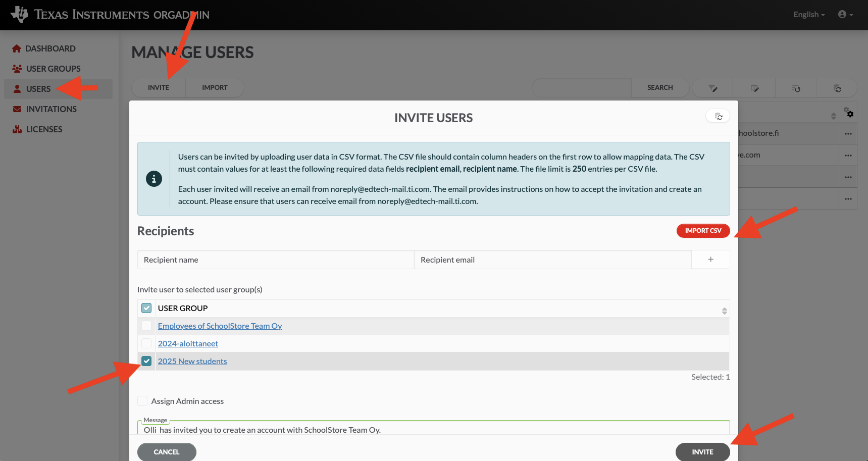
Task: Check the 2024-aloittaneet group checkbox
Action: 146,343
